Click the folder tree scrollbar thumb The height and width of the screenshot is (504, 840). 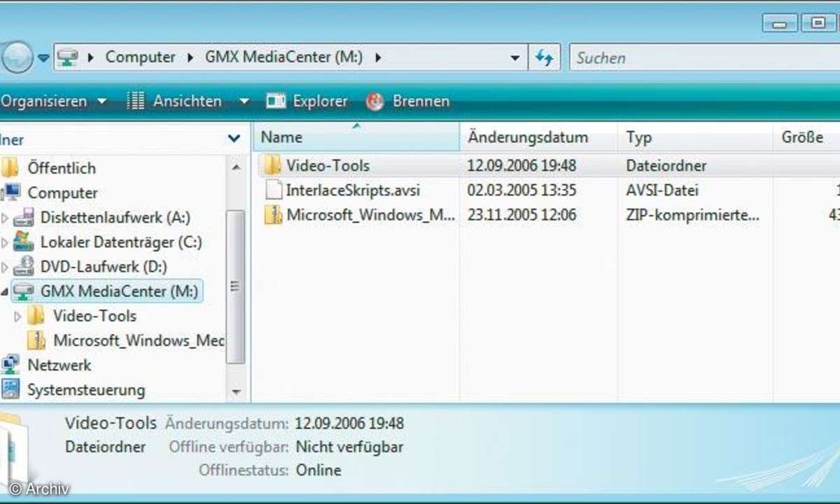[236, 287]
